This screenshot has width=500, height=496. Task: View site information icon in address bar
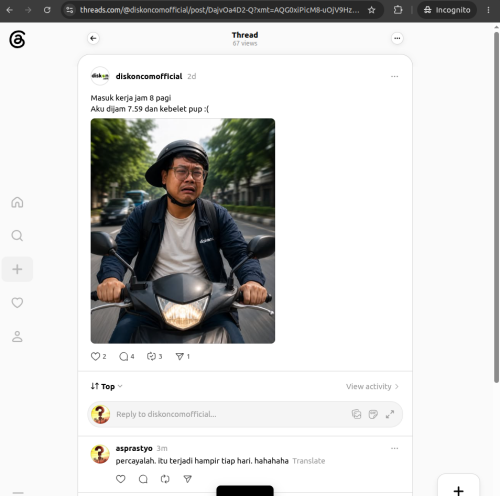[69, 10]
